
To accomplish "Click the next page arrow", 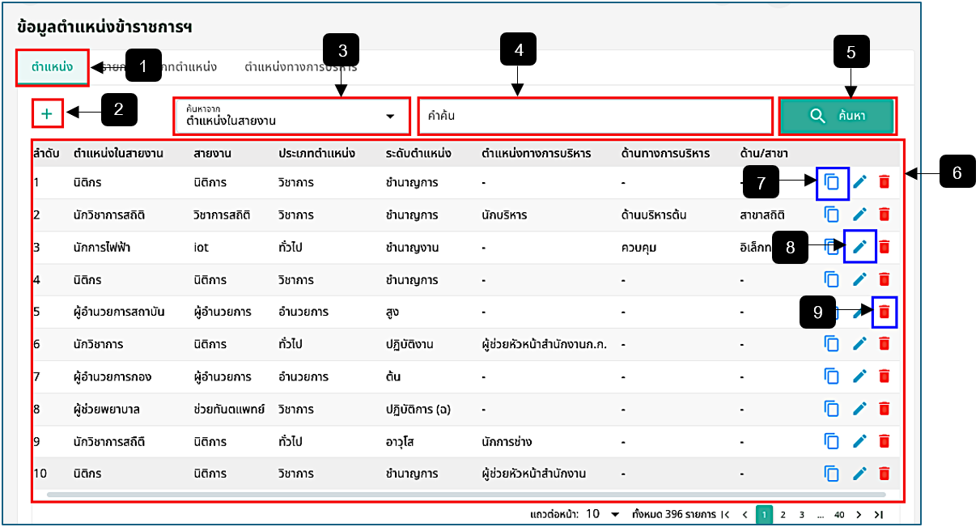I will pyautogui.click(x=859, y=514).
